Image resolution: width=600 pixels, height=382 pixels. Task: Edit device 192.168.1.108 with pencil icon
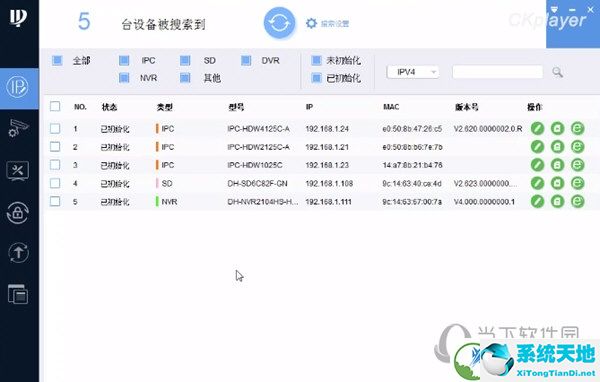point(537,183)
